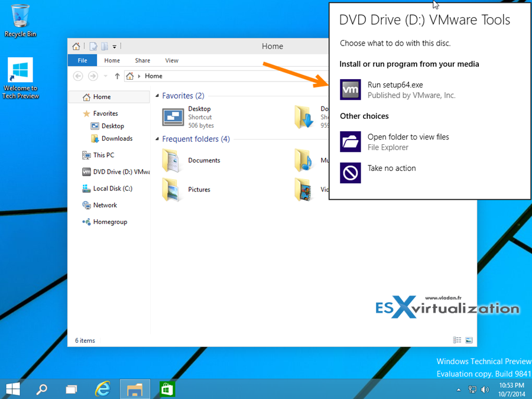Show hidden tray icons arrow
Viewport: 532px width, 399px height.
point(459,390)
